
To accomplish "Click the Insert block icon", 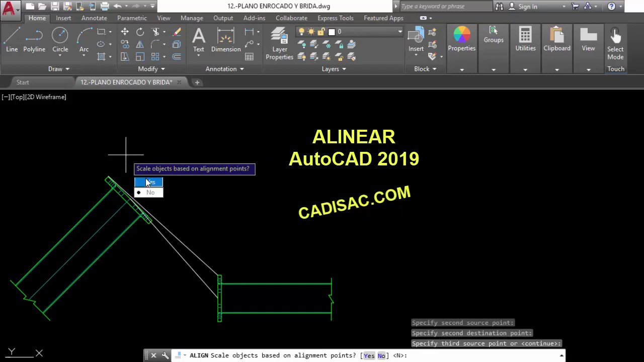I will point(416,40).
